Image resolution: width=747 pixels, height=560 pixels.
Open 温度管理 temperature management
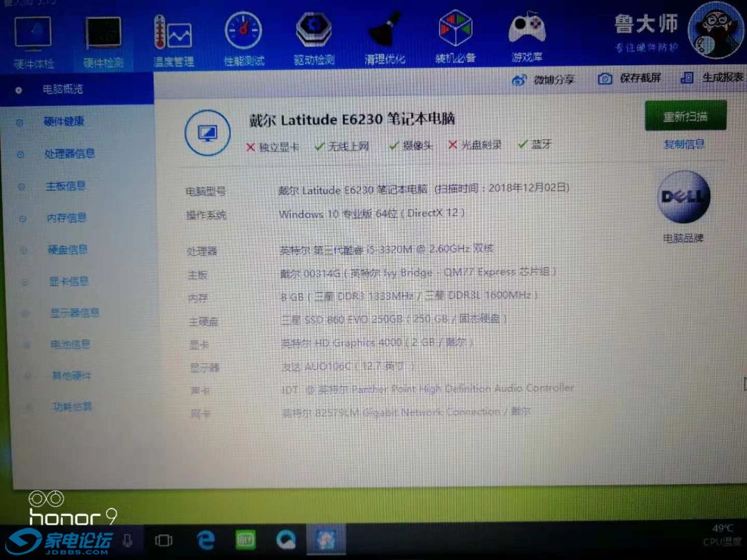pyautogui.click(x=174, y=40)
